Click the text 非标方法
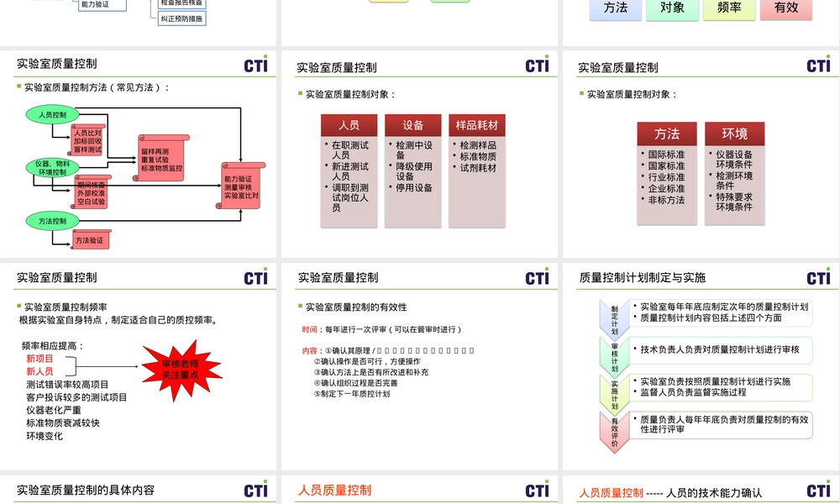This screenshot has height=504, width=840. (666, 200)
